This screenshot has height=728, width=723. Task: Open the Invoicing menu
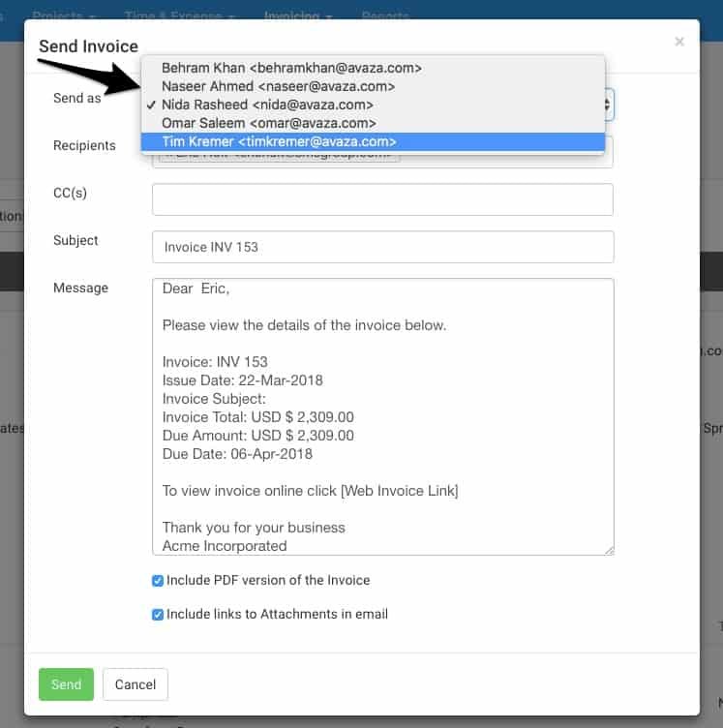pyautogui.click(x=299, y=16)
